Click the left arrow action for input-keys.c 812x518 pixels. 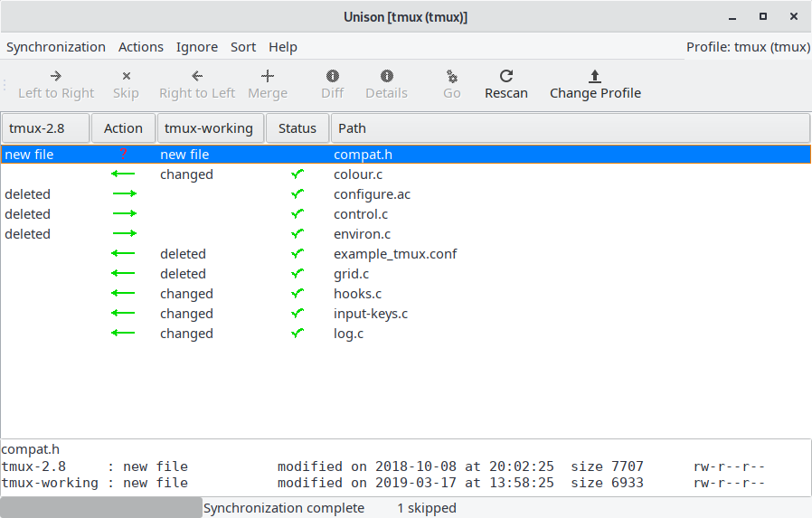(x=123, y=313)
